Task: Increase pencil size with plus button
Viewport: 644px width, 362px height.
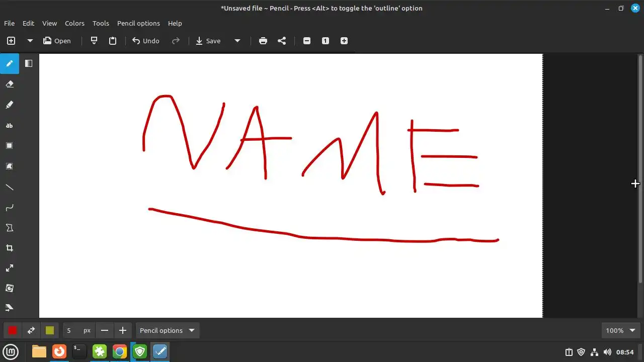Action: (x=123, y=330)
